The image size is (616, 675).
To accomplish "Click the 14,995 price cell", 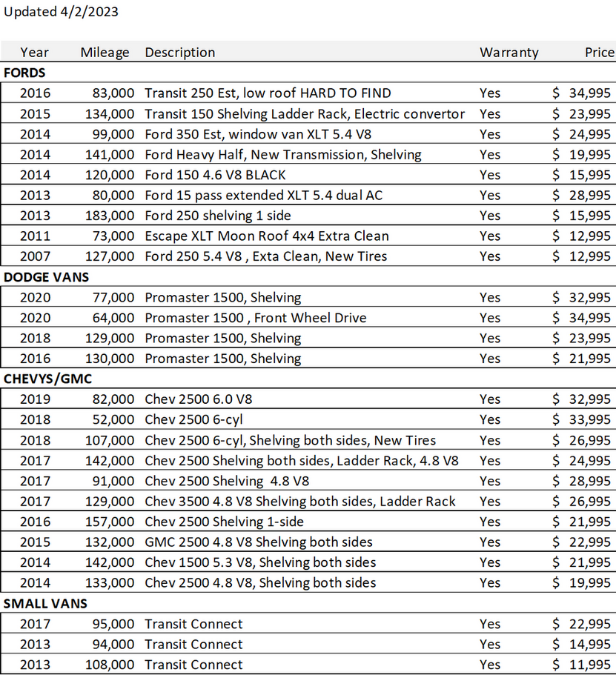I will pos(590,645).
